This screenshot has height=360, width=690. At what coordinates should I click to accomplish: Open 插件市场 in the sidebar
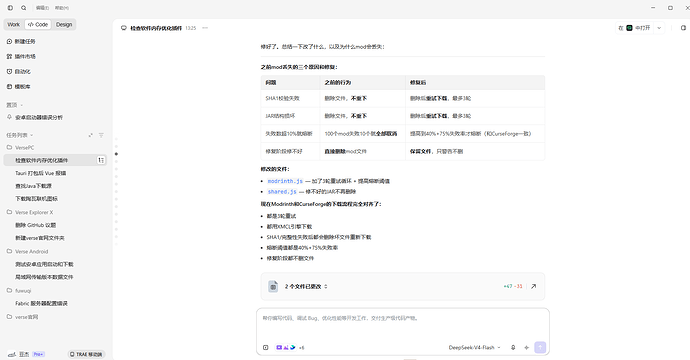(21, 56)
